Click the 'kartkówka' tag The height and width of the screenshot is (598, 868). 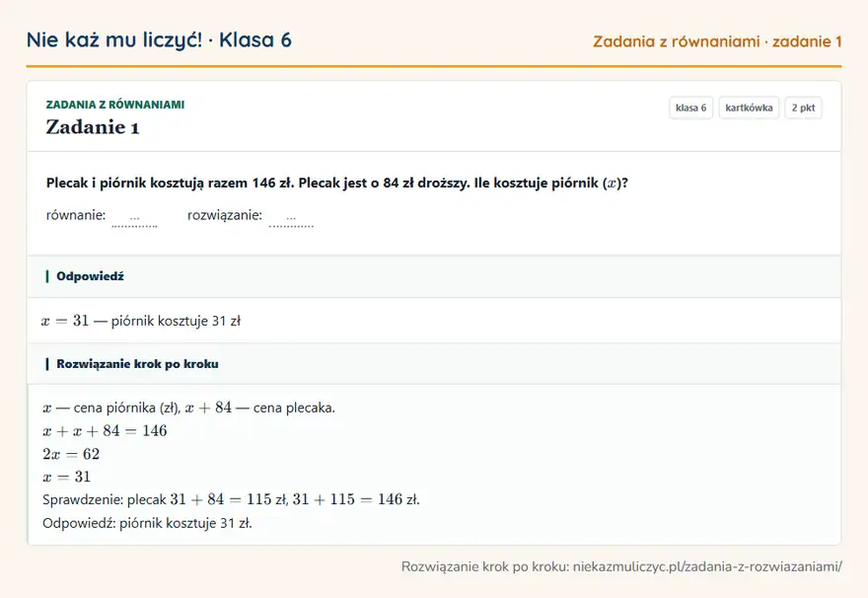[749, 108]
